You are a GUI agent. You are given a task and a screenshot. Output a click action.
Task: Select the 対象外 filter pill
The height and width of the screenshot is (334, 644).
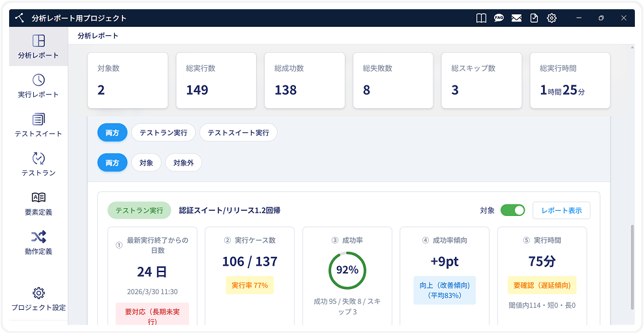pos(183,162)
